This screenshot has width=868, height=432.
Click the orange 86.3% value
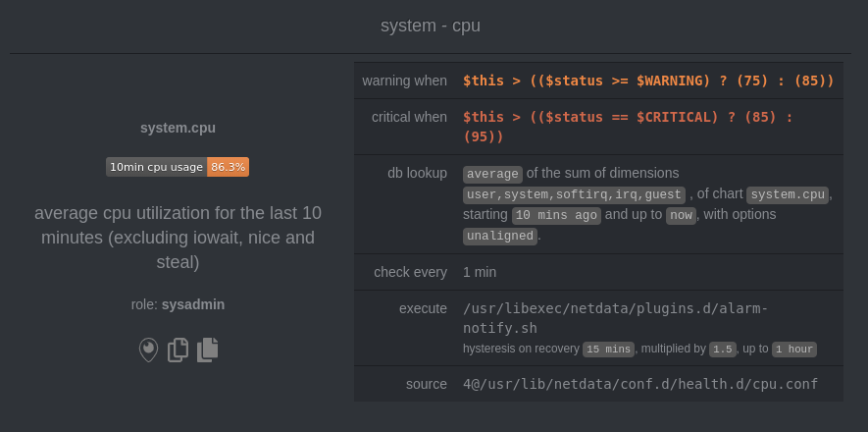pos(229,167)
